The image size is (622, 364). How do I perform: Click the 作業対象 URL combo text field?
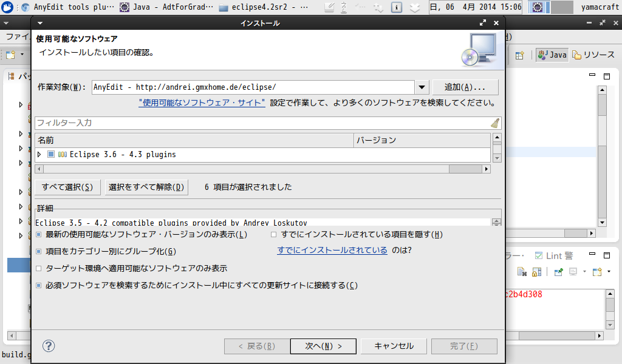coord(253,87)
